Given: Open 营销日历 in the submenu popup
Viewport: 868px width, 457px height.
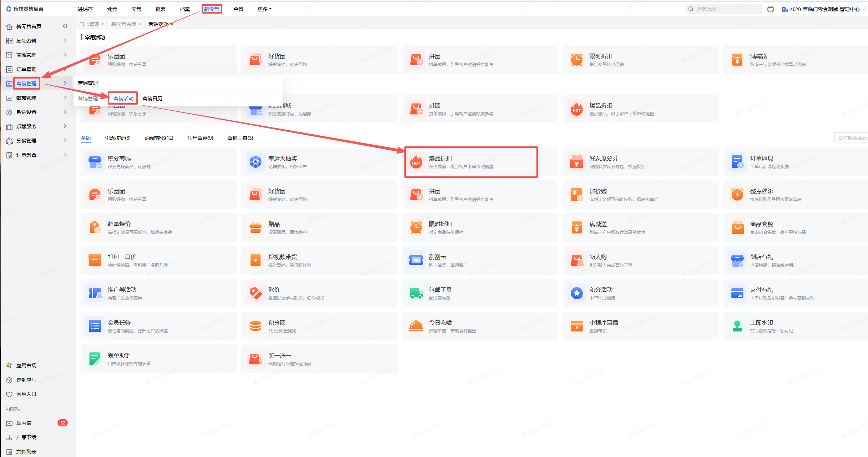Looking at the screenshot, I should coord(152,99).
